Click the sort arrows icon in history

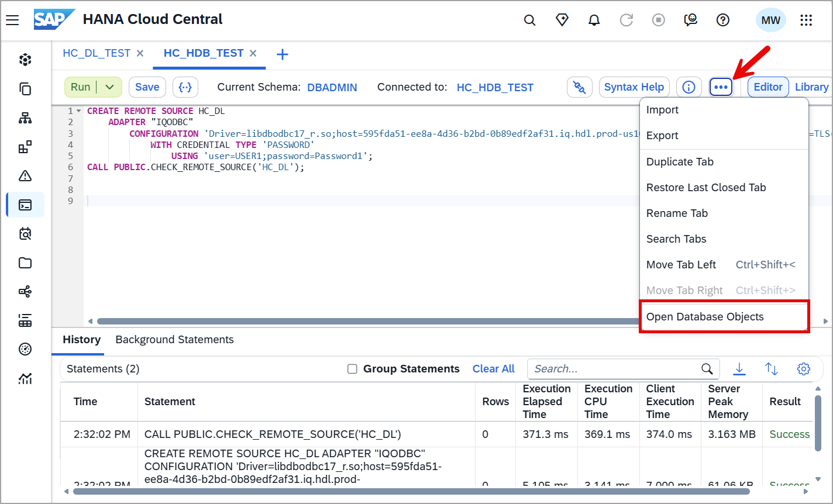[x=772, y=369]
